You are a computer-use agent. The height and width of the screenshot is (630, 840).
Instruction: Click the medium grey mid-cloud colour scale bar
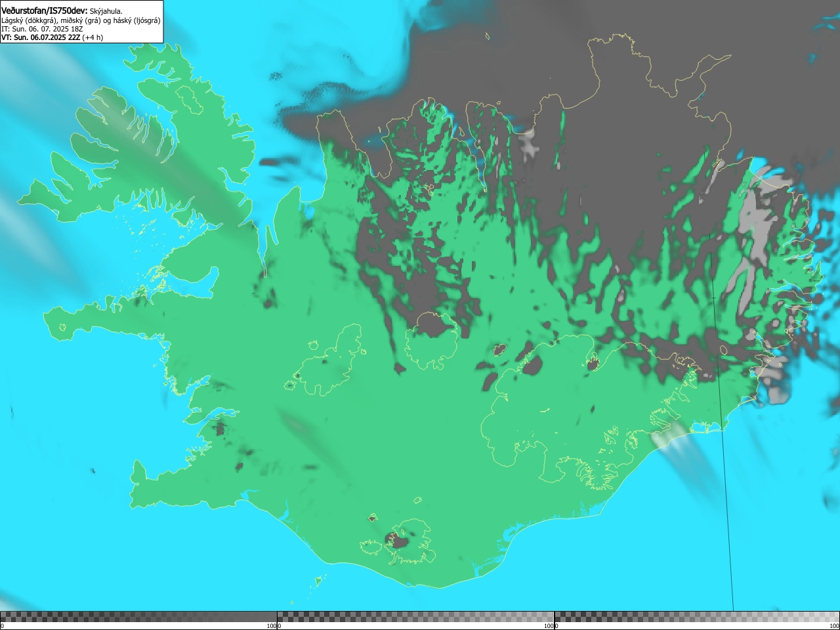point(415,617)
